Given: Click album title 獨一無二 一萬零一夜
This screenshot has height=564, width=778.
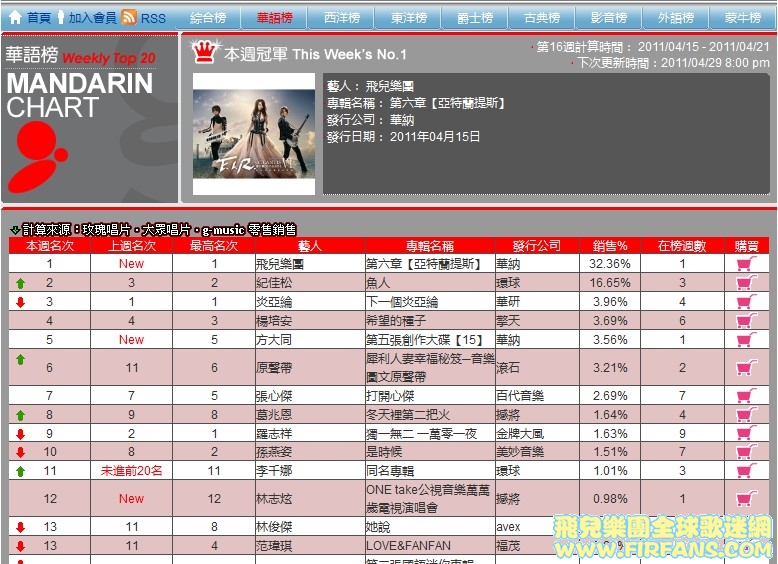Looking at the screenshot, I should [x=421, y=434].
